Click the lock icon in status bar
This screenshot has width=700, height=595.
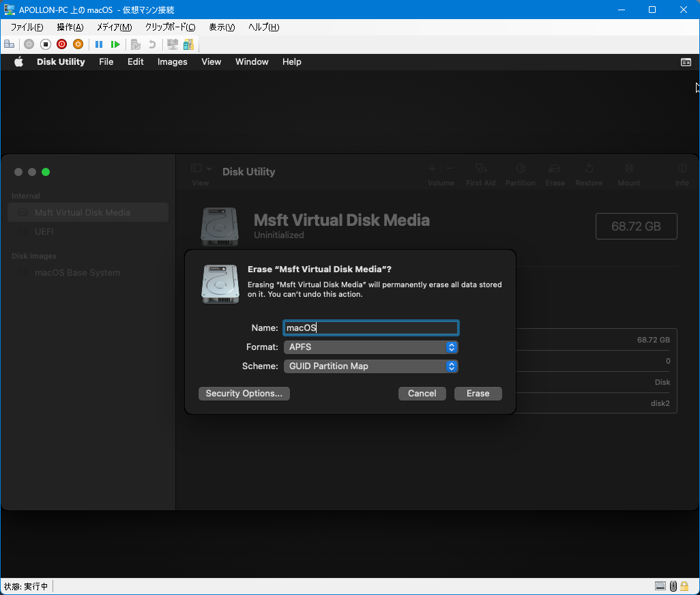[x=686, y=586]
